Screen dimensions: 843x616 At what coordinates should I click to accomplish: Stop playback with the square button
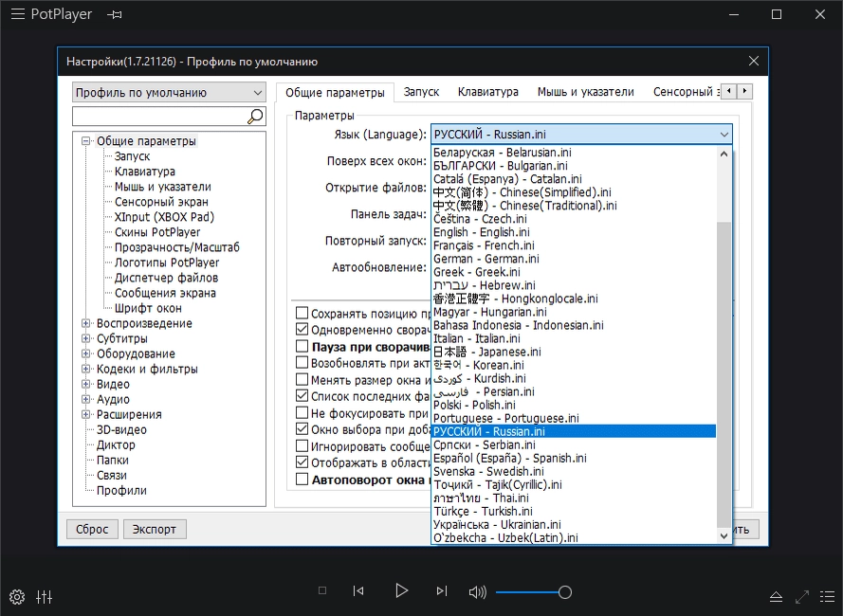(x=322, y=590)
